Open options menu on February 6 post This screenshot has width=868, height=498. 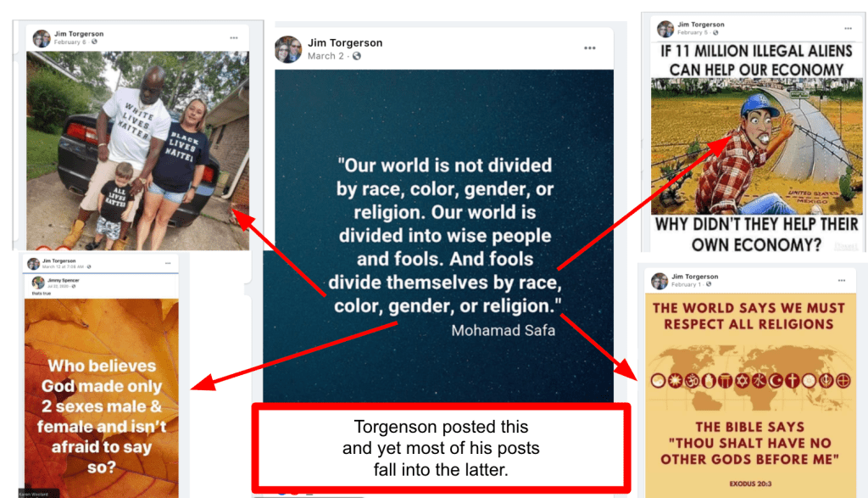coord(234,37)
